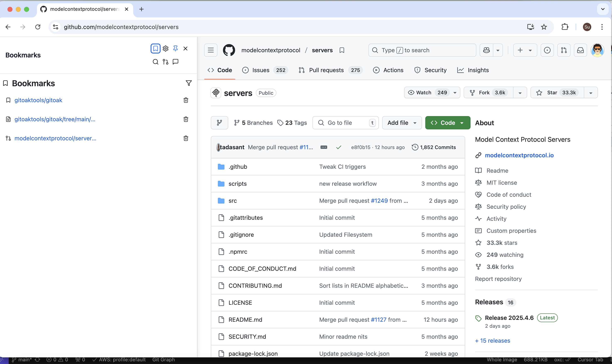Viewport: 612px width, 364px height.
Task: Open the green Code dropdown
Action: (x=447, y=123)
